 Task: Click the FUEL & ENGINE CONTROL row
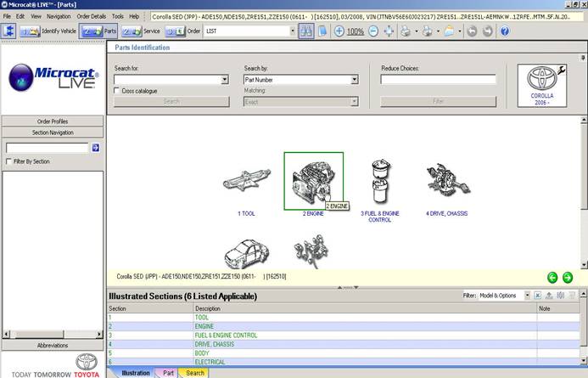(x=343, y=336)
